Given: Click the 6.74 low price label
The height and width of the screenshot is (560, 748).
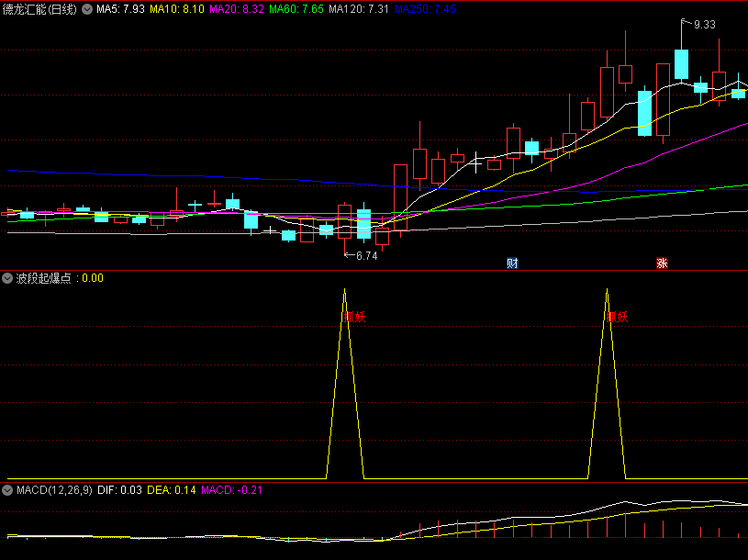Looking at the screenshot, I should click(367, 256).
